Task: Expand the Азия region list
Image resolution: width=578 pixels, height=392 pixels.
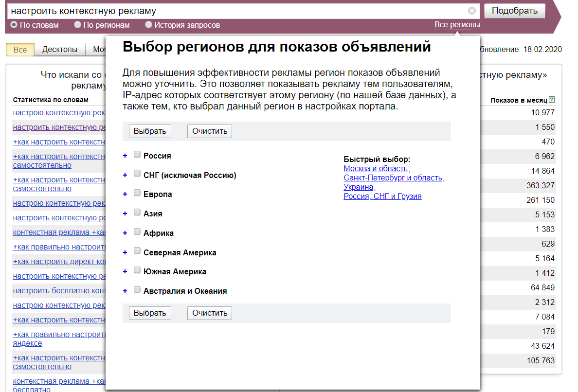Action: point(125,214)
